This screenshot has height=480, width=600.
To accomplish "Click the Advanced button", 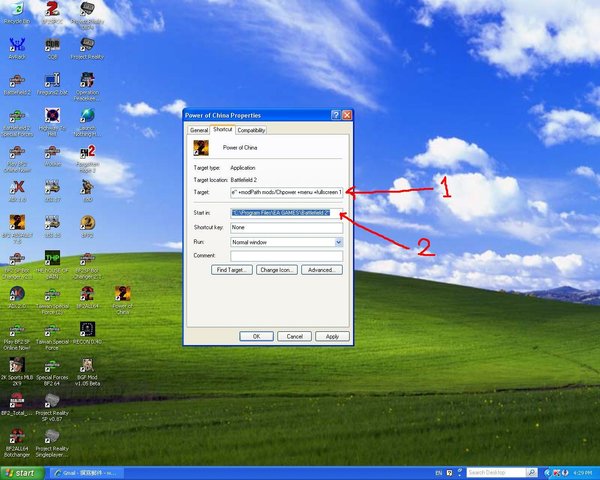I will [322, 270].
